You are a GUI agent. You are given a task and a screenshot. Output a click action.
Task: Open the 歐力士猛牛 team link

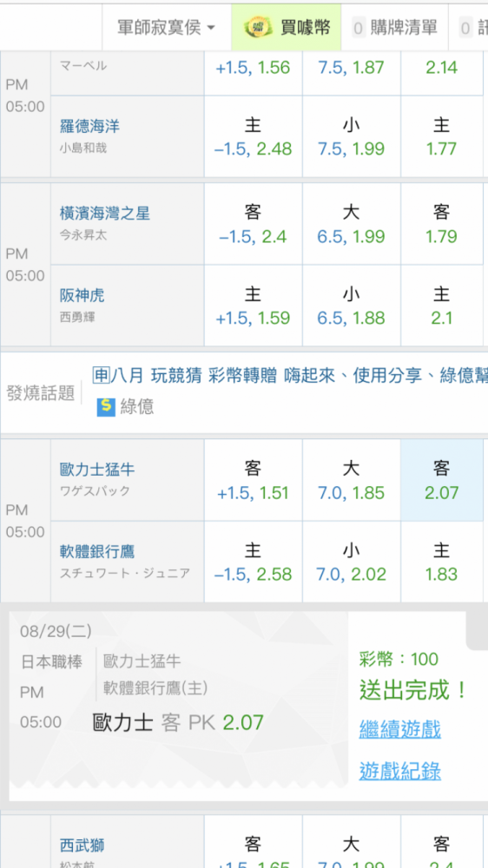pyautogui.click(x=97, y=470)
